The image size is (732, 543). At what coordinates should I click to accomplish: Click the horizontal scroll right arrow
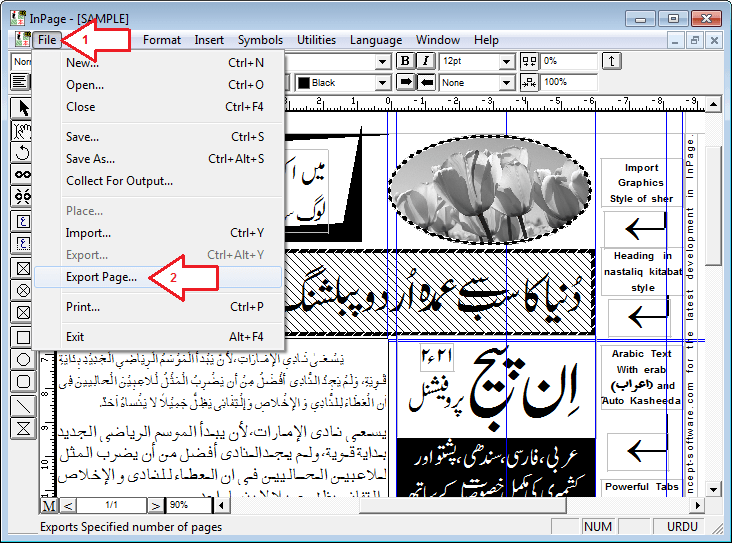coord(698,505)
